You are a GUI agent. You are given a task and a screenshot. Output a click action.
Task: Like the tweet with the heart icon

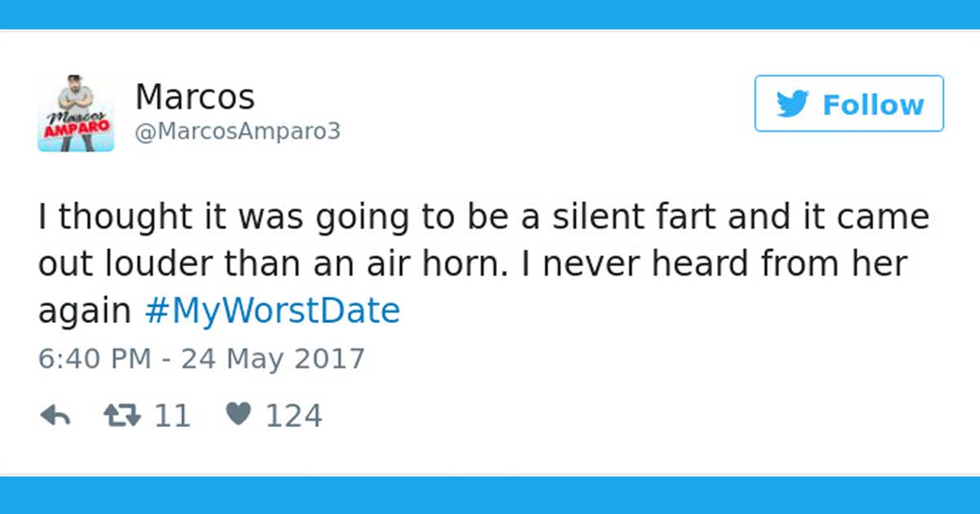(238, 416)
